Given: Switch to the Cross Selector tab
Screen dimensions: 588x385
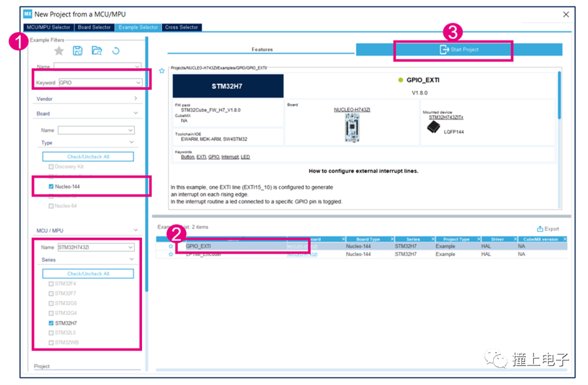Looking at the screenshot, I should click(x=181, y=27).
